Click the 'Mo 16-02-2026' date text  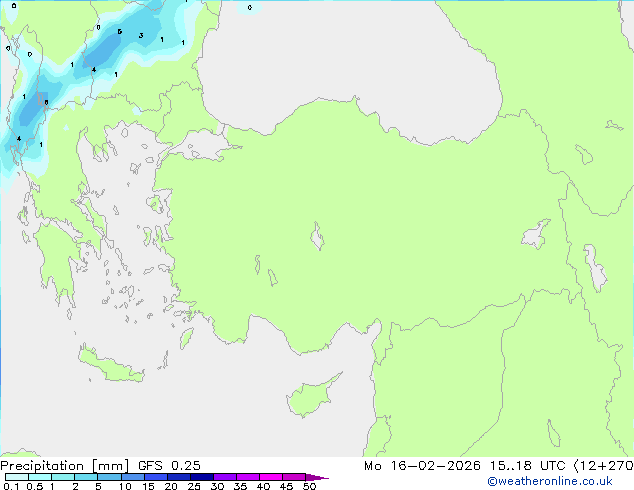(422, 466)
